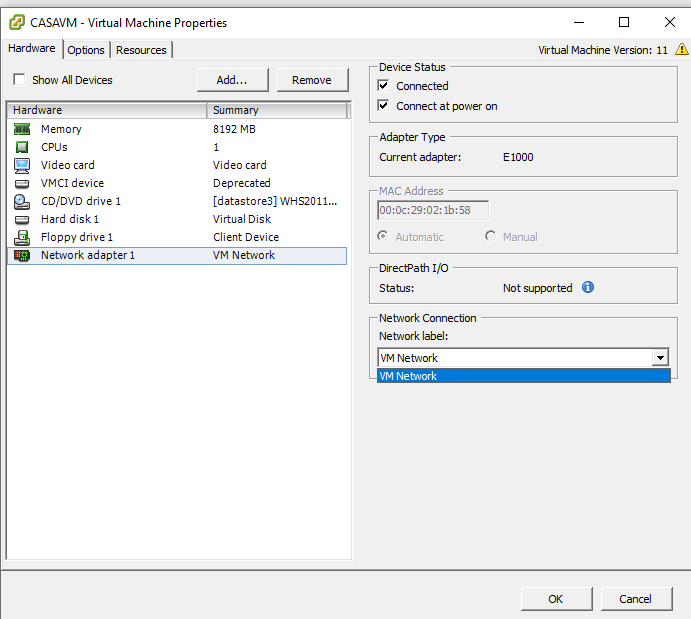Click the VMCI device icon
Viewport: 691px width, 619px height.
(x=22, y=183)
